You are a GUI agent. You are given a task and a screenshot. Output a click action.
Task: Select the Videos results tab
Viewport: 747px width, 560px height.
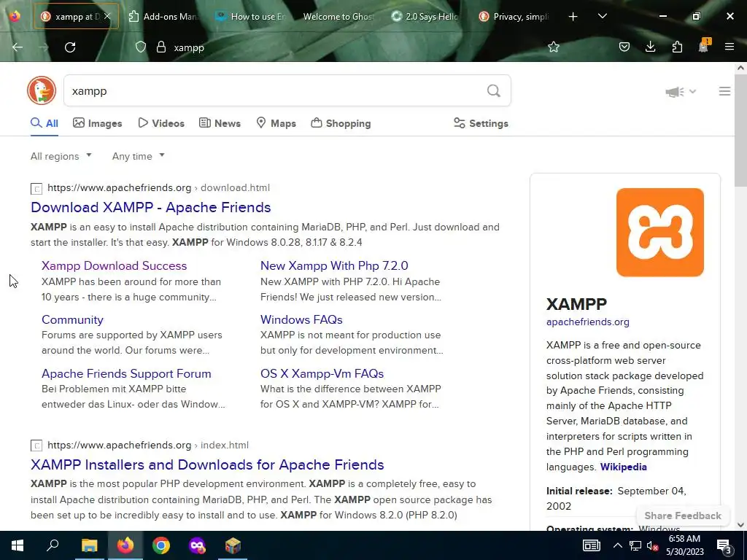click(x=161, y=123)
